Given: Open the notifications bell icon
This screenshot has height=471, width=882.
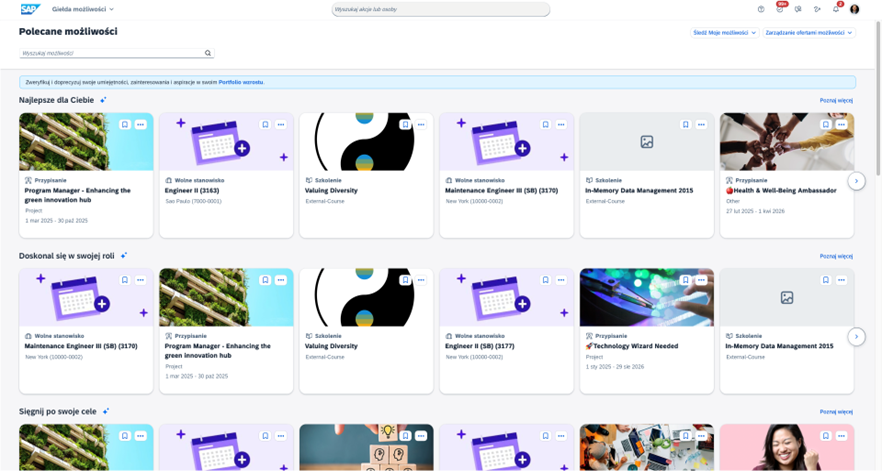Looking at the screenshot, I should pyautogui.click(x=836, y=9).
